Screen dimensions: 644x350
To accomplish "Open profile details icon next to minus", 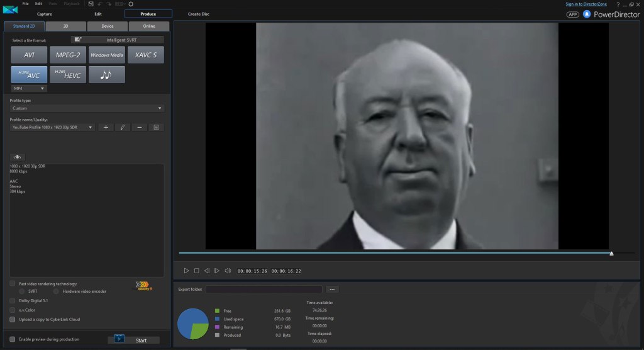I will (x=156, y=127).
